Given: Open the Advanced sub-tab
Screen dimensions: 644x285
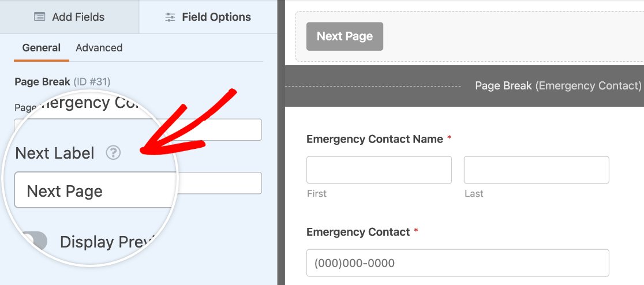Looking at the screenshot, I should click(x=99, y=48).
